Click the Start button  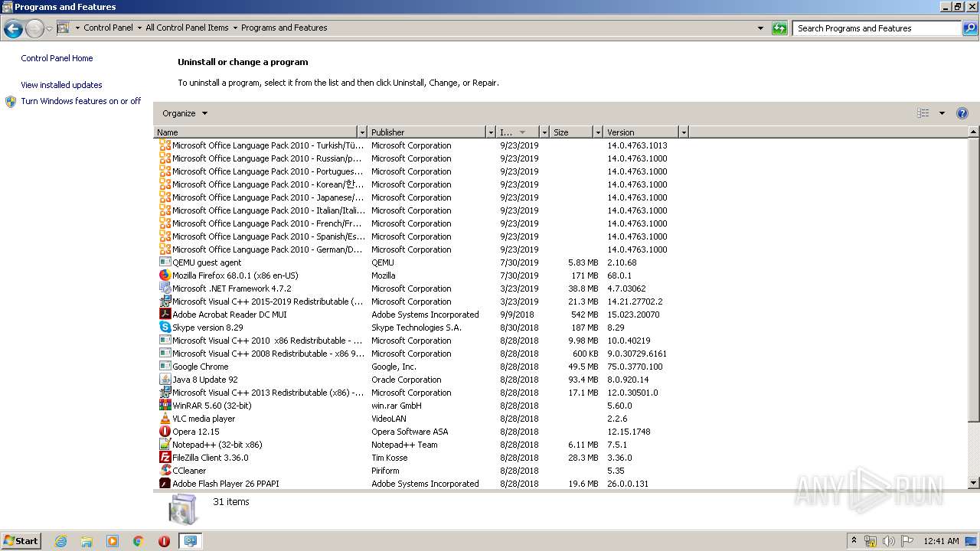click(21, 540)
